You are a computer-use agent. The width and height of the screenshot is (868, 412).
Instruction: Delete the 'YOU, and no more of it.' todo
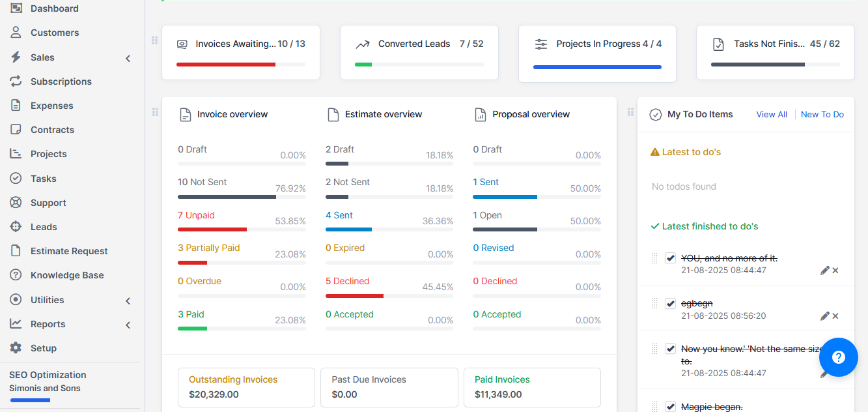(x=835, y=271)
